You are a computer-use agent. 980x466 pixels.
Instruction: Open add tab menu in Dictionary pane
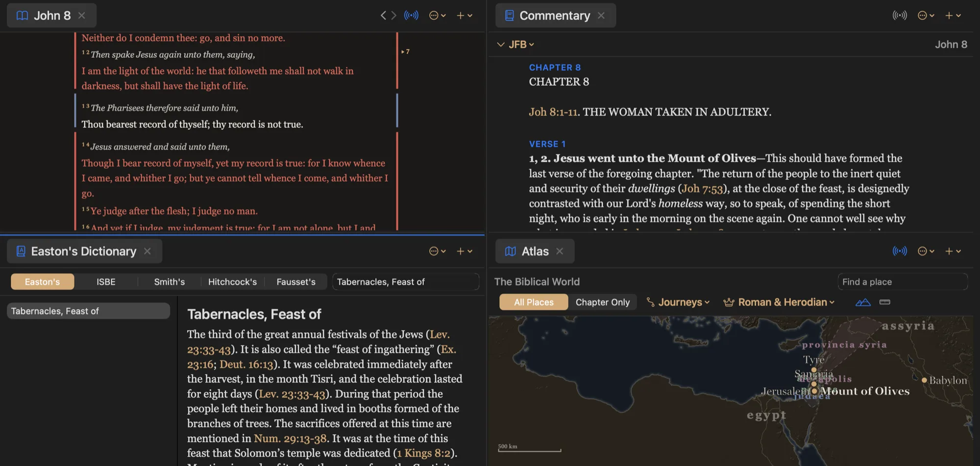pyautogui.click(x=464, y=251)
